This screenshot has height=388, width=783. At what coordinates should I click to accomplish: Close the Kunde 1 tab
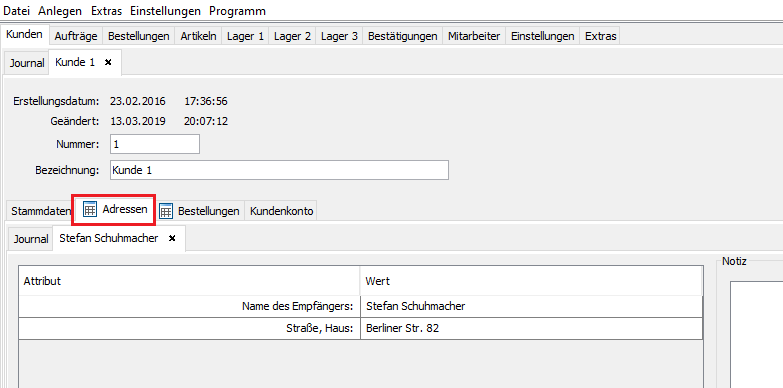click(x=108, y=62)
